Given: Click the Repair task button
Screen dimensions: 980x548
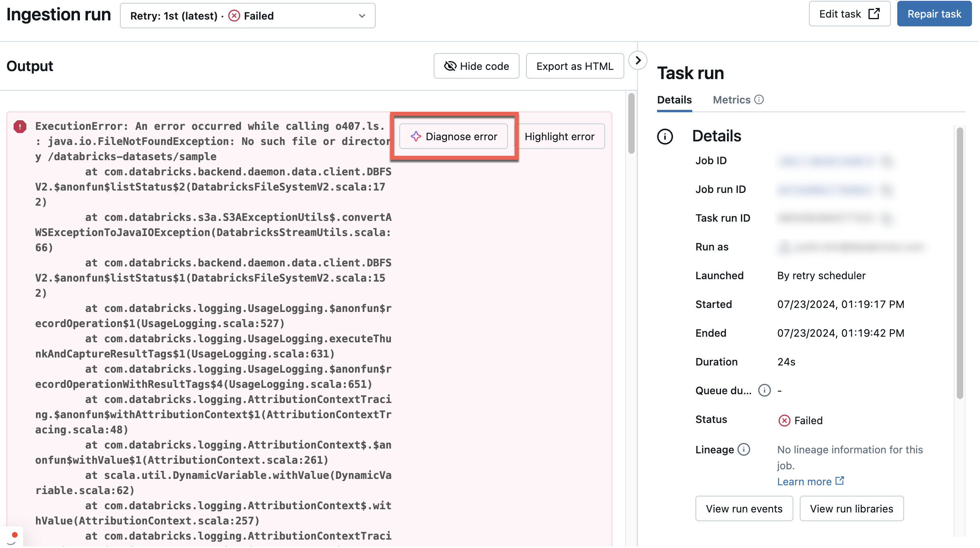Looking at the screenshot, I should [934, 14].
